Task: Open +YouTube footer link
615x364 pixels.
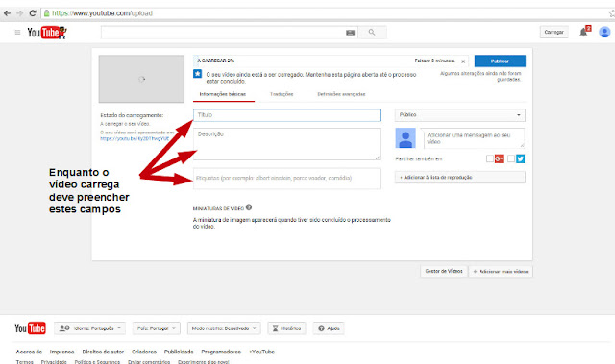Action: (261, 352)
